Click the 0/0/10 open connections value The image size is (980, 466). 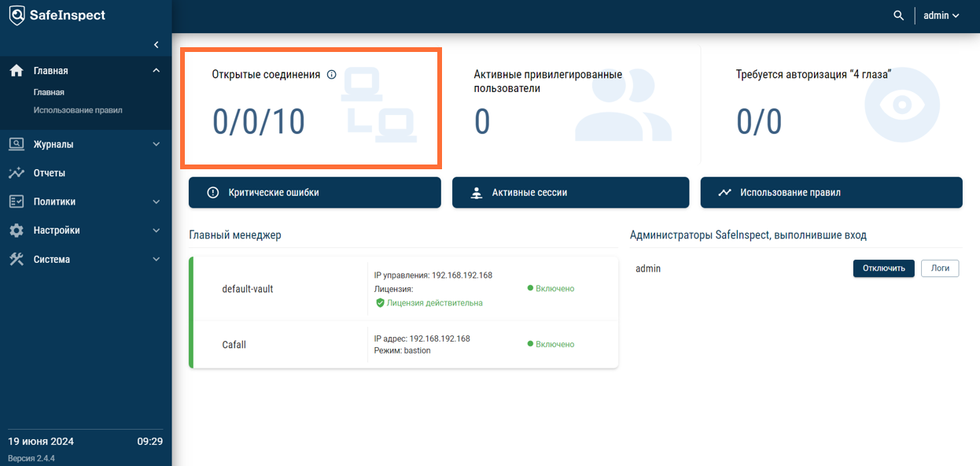point(259,122)
